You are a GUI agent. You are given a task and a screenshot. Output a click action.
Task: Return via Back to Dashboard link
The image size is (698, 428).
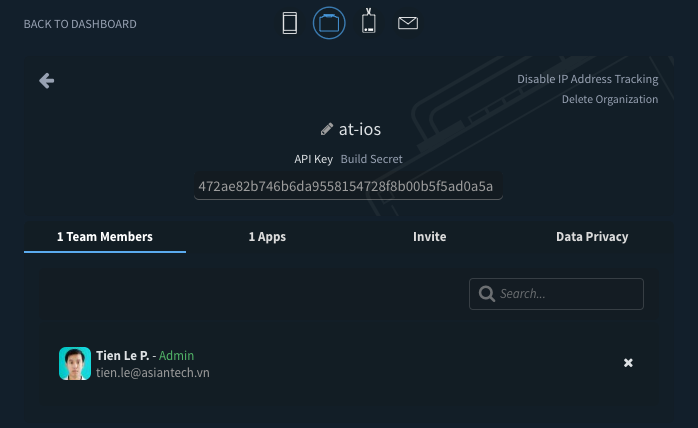click(80, 24)
